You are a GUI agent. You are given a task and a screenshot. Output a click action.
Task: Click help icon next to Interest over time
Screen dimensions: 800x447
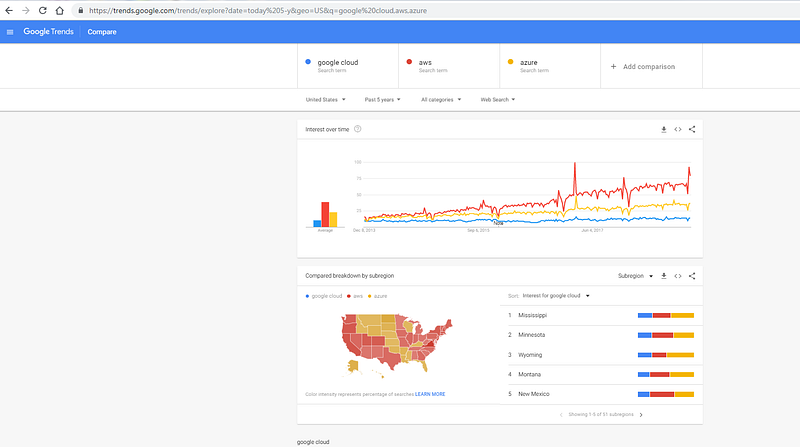[358, 129]
